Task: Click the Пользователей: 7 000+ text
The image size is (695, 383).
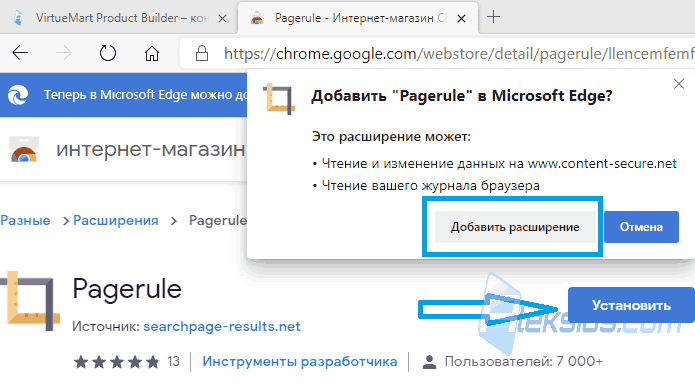Action: [523, 362]
